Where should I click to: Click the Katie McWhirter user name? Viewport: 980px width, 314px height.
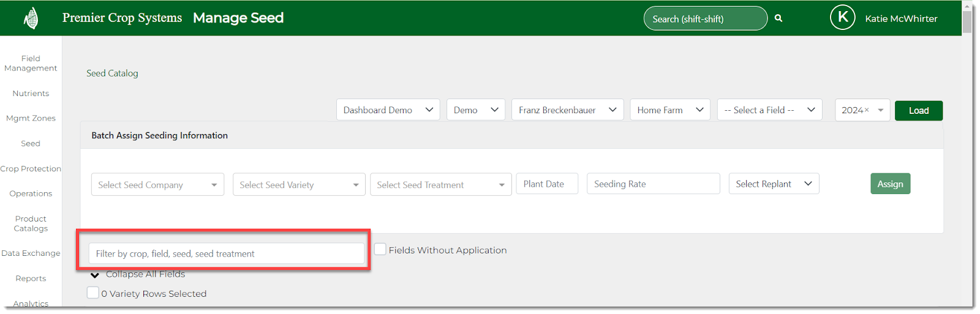click(x=901, y=18)
